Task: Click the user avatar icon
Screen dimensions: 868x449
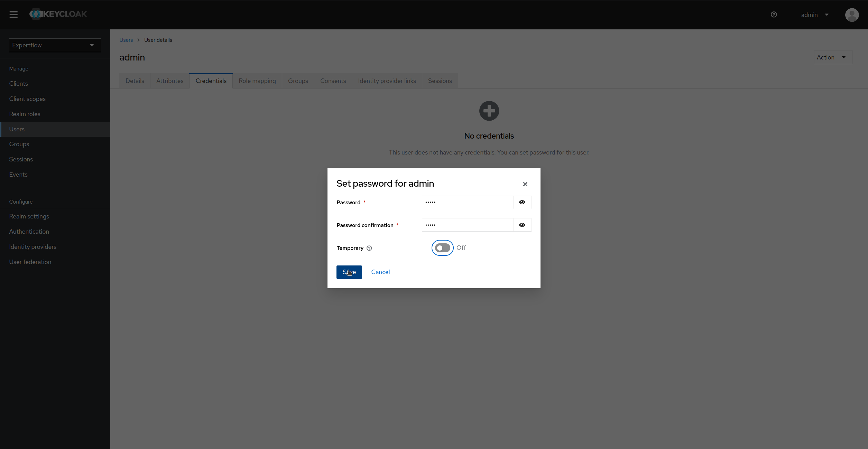Action: click(852, 15)
